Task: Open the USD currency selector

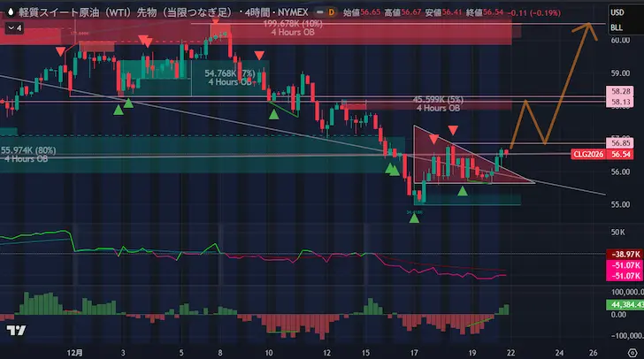Action: (616, 13)
